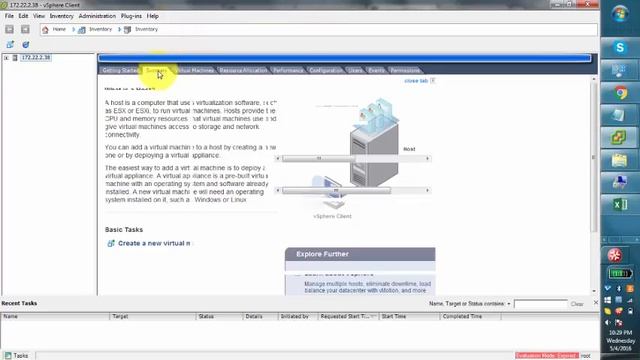The height and width of the screenshot is (360, 640).
Task: Open the Windows Start orb
Action: tap(620, 14)
